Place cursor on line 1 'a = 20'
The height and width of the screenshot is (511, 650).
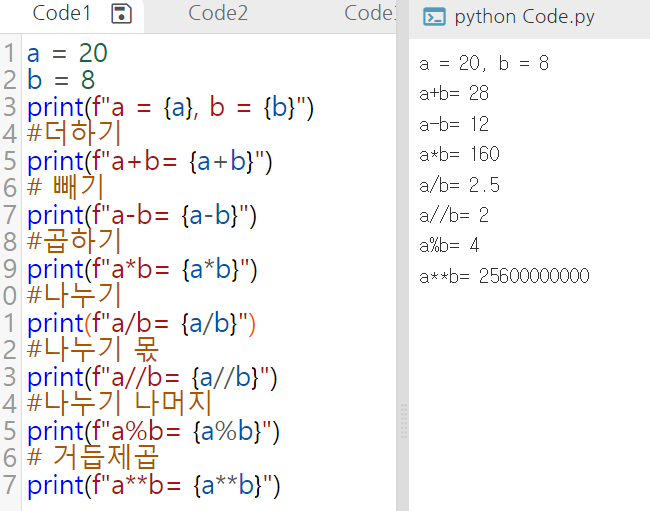tap(67, 53)
